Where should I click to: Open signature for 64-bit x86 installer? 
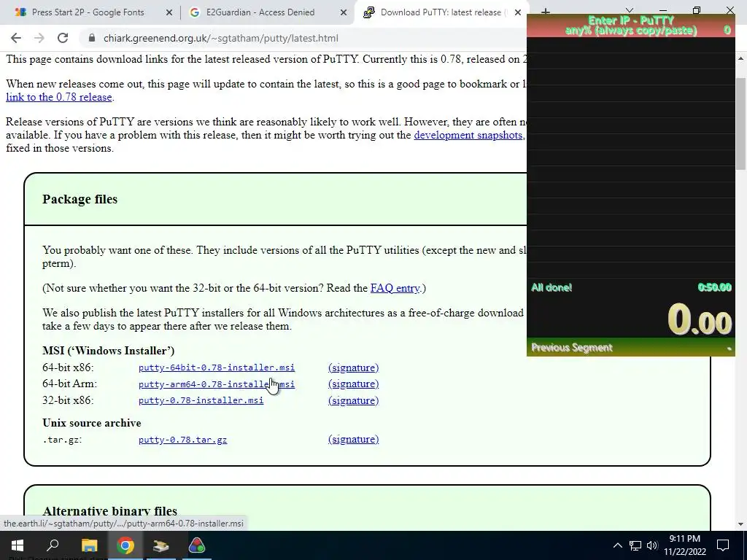click(353, 367)
